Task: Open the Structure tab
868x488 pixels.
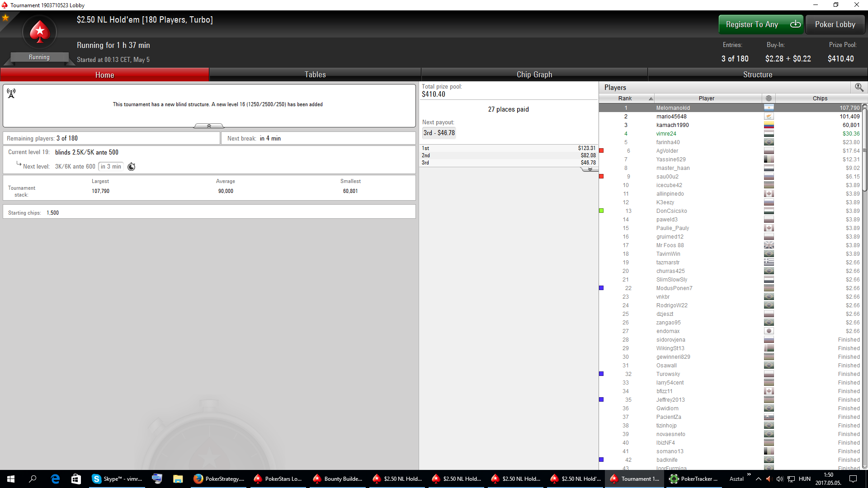Action: (758, 75)
